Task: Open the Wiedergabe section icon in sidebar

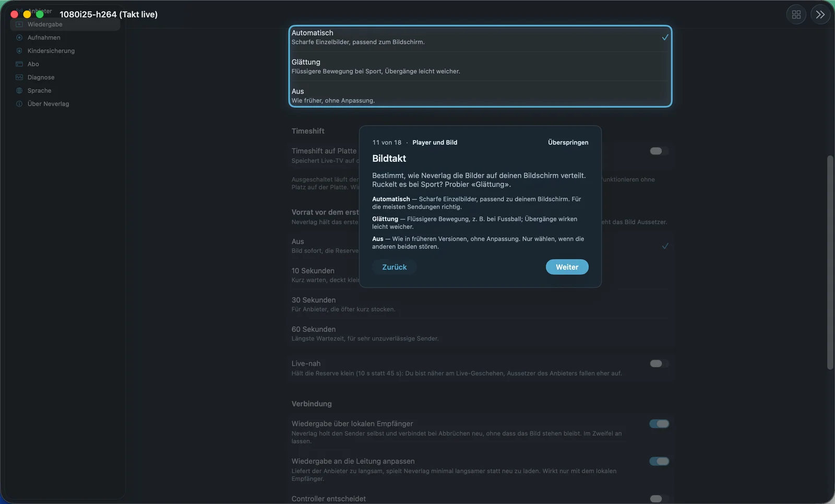Action: (19, 25)
